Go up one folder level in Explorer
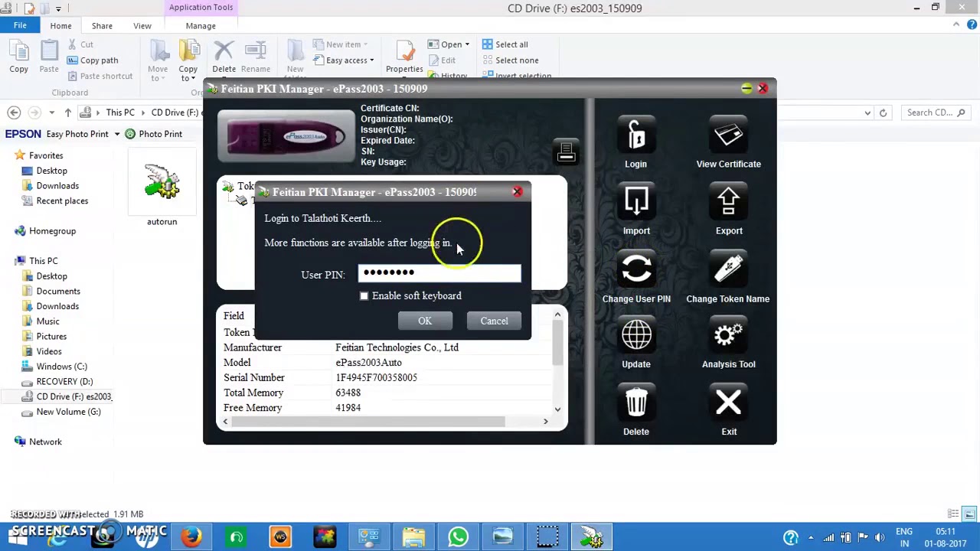The height and width of the screenshot is (551, 980). [67, 112]
